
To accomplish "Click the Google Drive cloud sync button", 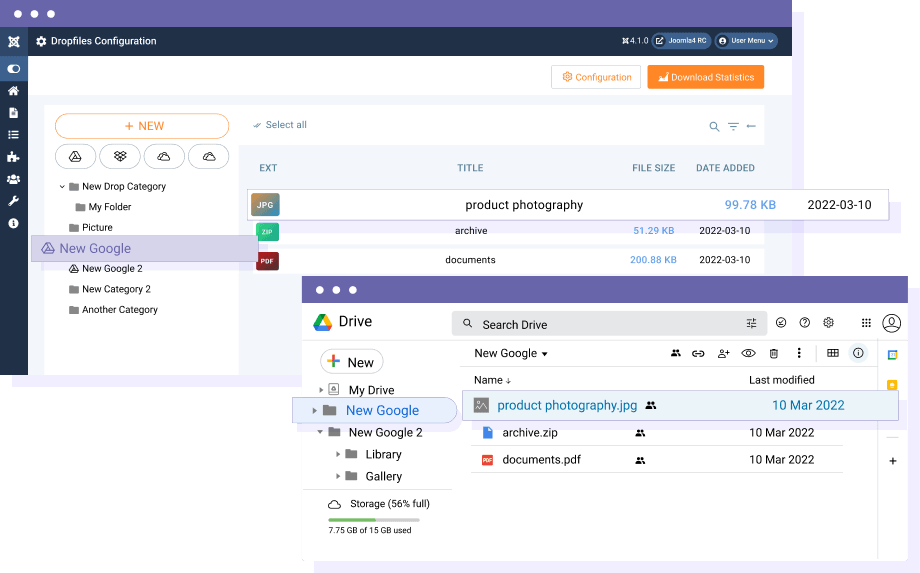I will [x=75, y=156].
